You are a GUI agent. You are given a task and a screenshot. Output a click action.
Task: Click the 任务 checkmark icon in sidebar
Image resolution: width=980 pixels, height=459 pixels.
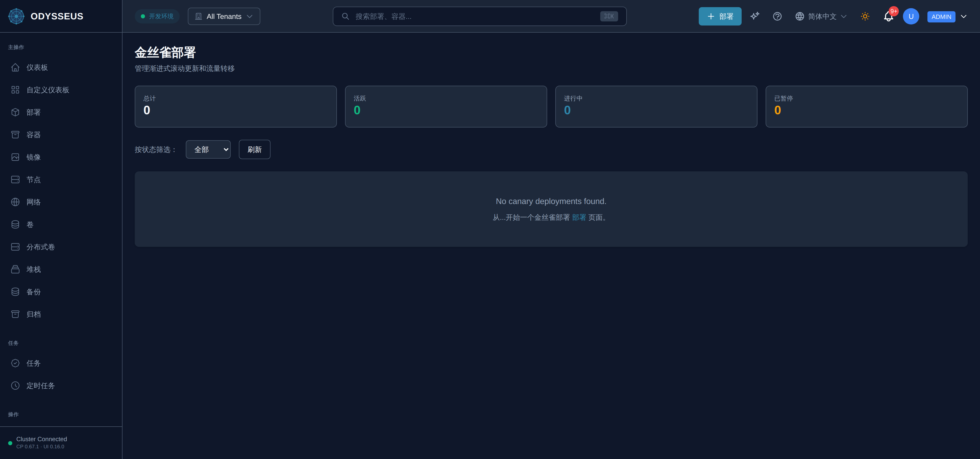pos(15,363)
